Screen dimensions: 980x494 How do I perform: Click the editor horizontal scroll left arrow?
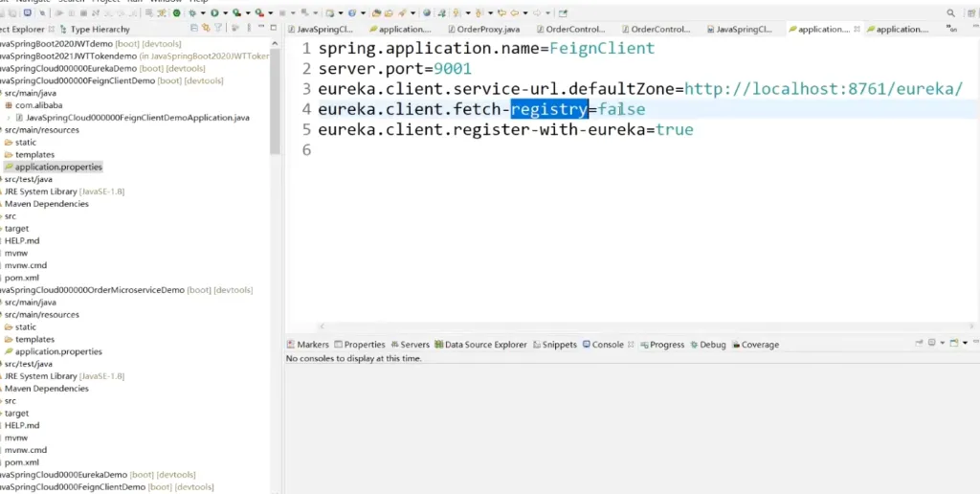(323, 326)
